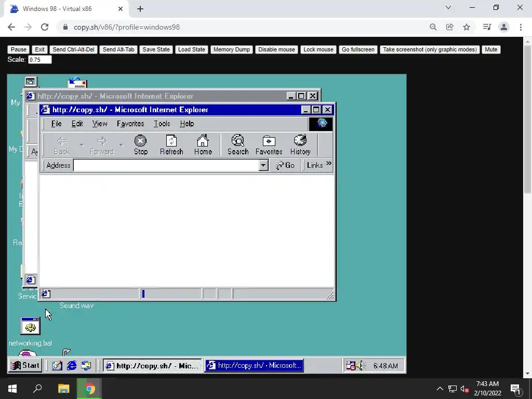Screen dimensions: 532x399
Task: Open the Search pane icon
Action: (x=238, y=145)
